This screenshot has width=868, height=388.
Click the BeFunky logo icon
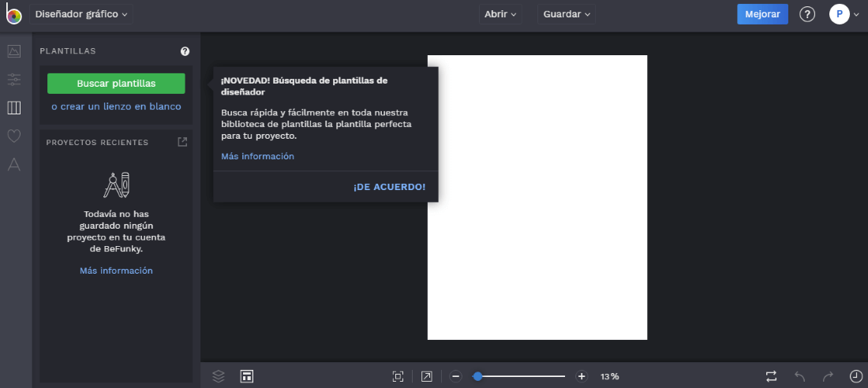[x=13, y=14]
